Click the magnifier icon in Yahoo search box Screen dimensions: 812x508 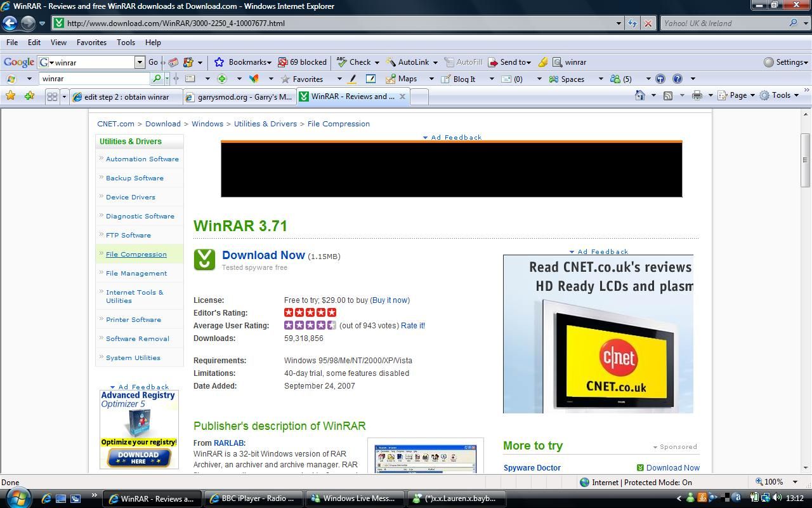[x=793, y=23]
